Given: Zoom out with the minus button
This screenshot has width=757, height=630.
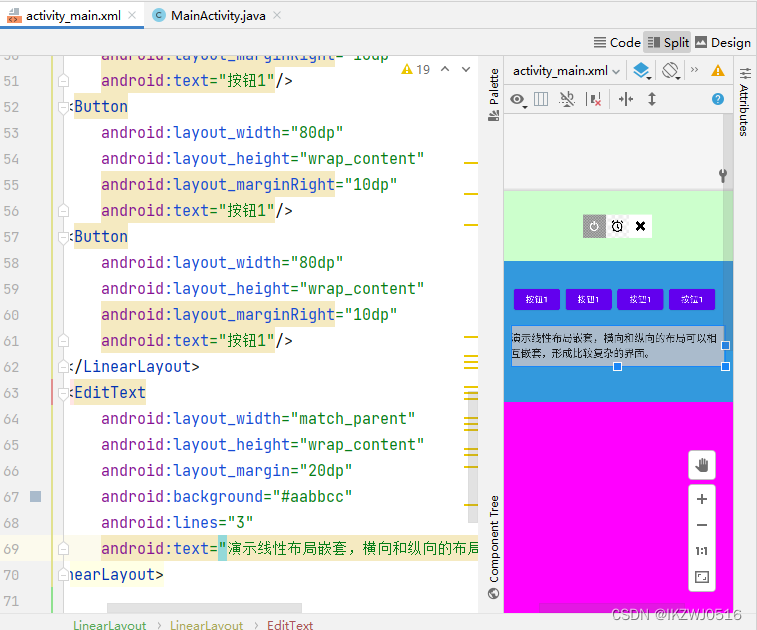Looking at the screenshot, I should [x=701, y=525].
